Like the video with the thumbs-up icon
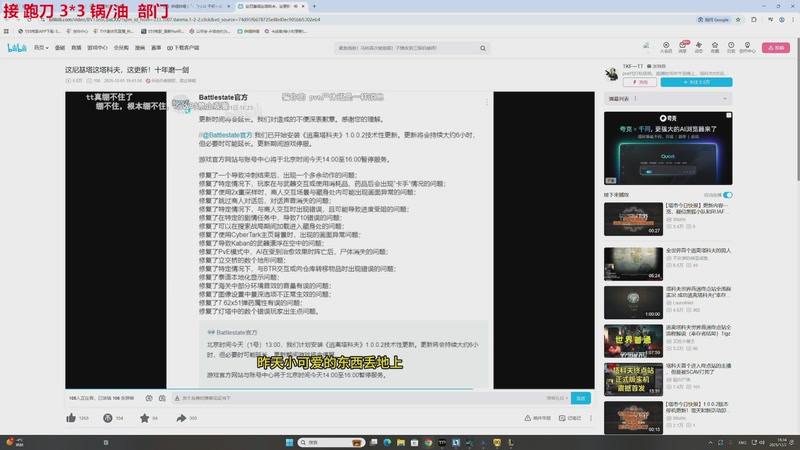The height and width of the screenshot is (450, 800). [71, 418]
